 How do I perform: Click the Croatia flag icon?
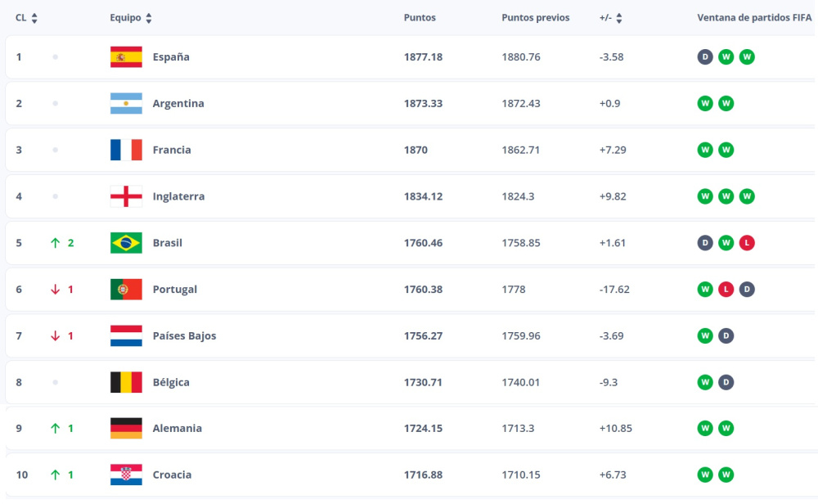126,475
